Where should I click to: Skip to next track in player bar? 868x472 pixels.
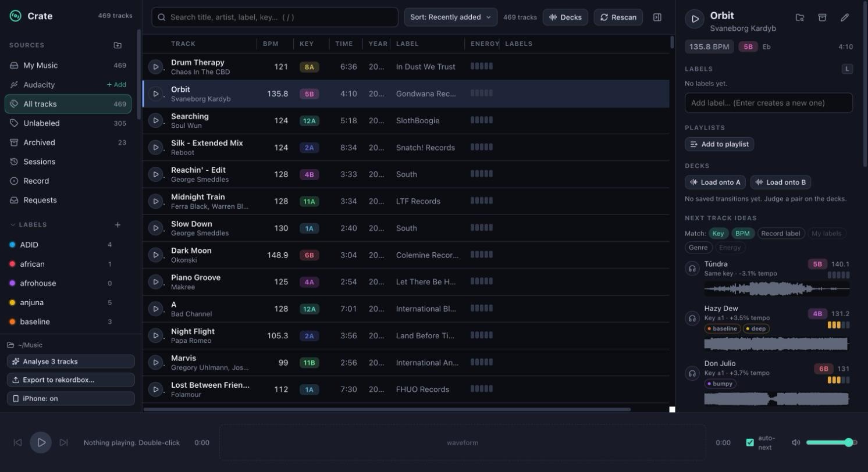(64, 442)
